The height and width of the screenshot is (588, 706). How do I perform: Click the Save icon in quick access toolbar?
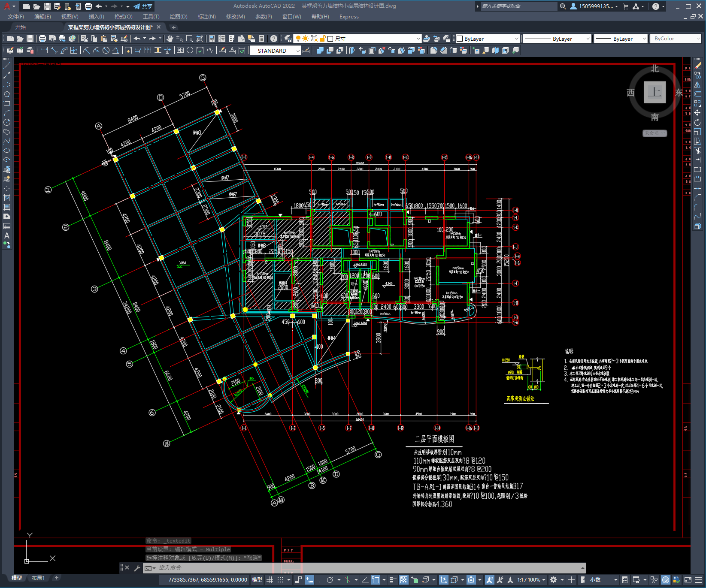(47, 6)
